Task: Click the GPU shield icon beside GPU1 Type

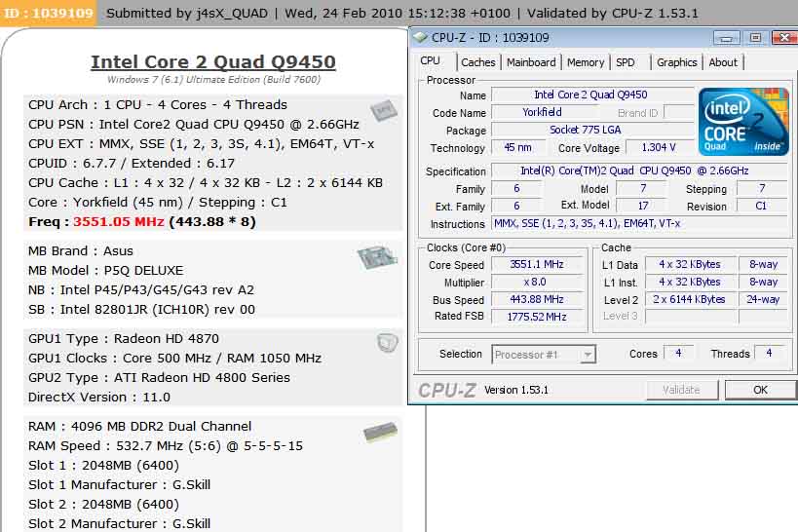Action: [387, 343]
